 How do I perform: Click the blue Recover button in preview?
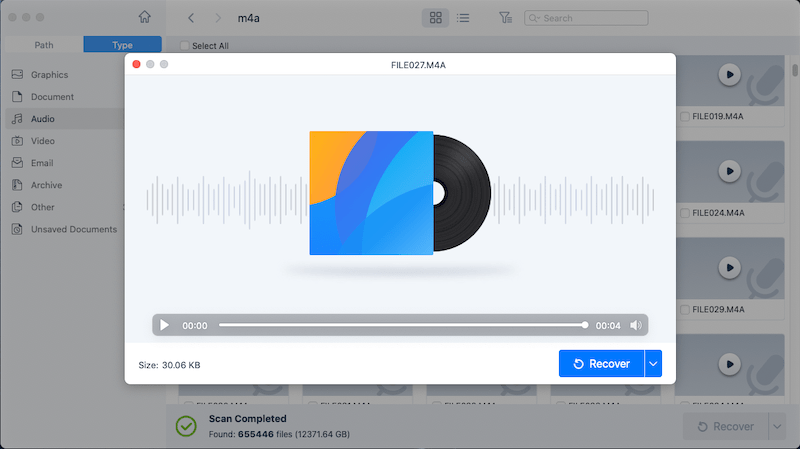pos(602,363)
